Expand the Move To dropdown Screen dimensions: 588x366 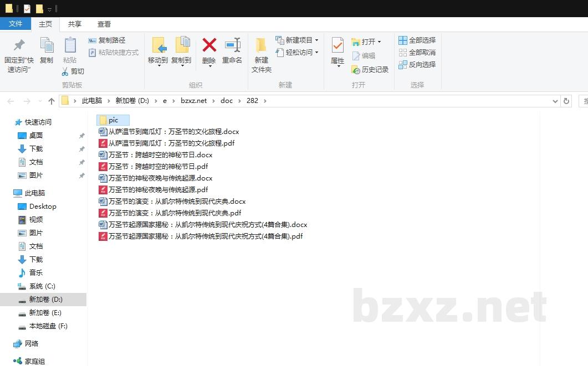pyautogui.click(x=158, y=65)
